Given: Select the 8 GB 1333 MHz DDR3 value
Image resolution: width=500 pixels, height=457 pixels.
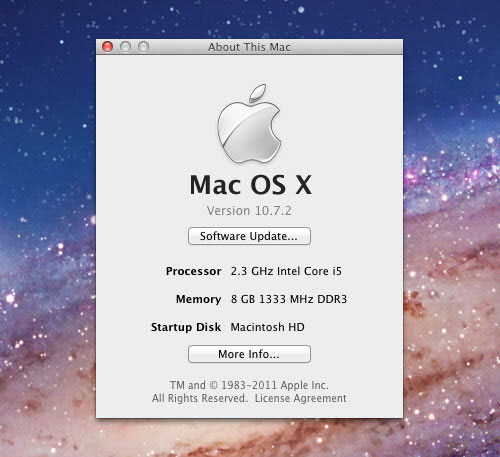Looking at the screenshot, I should 289,299.
